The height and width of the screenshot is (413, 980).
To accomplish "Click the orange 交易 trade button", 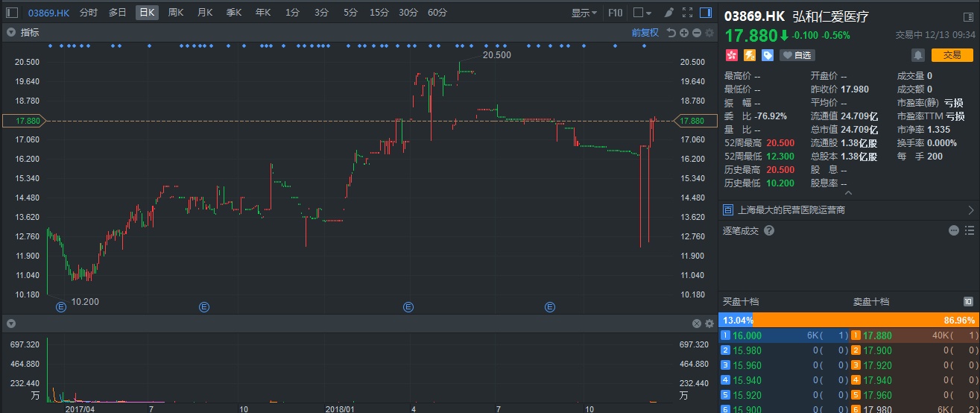I will [952, 55].
